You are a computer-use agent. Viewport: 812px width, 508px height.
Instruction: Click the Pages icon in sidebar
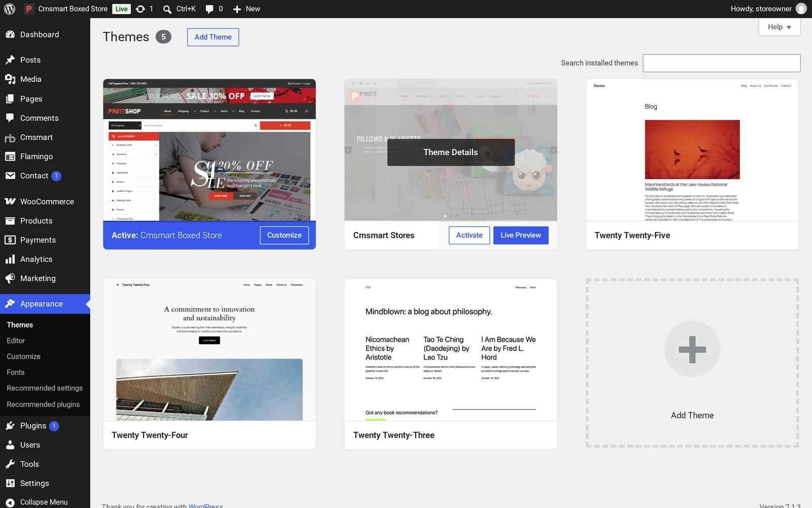point(10,99)
